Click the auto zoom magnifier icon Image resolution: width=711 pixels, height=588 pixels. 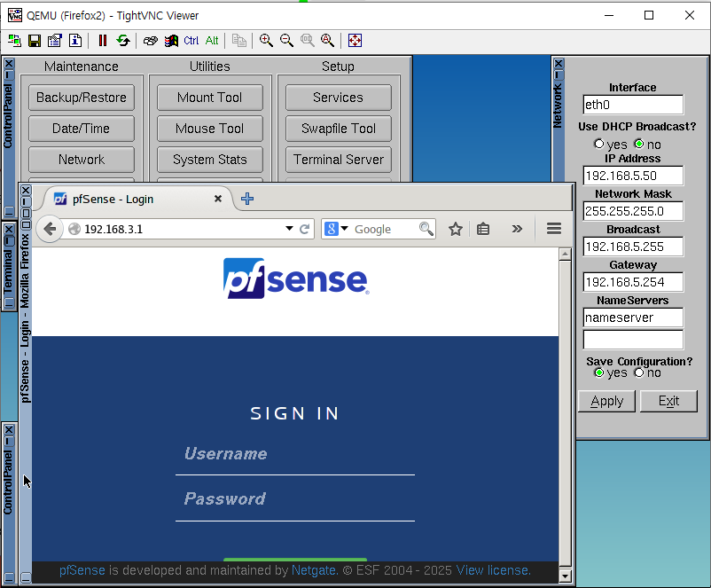click(327, 41)
